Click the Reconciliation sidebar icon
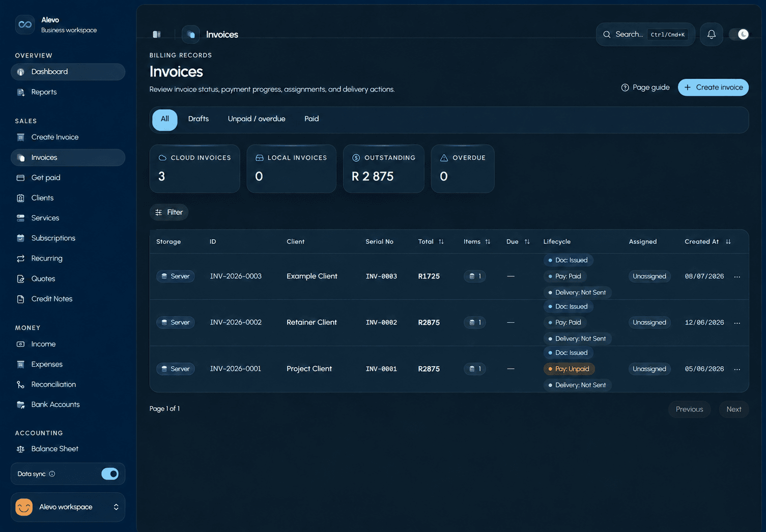This screenshot has width=766, height=532. pyautogui.click(x=21, y=384)
